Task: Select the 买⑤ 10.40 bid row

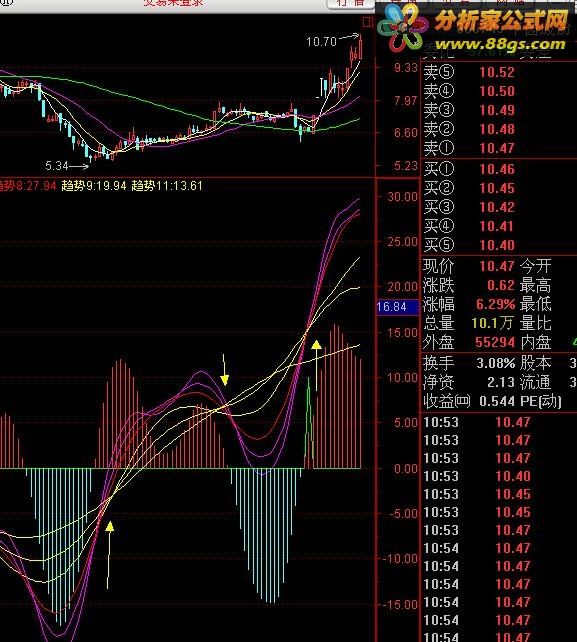Action: 499,245
